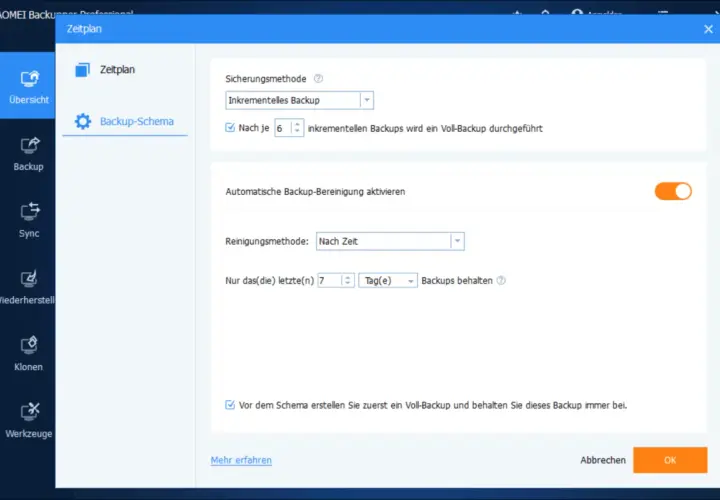The height and width of the screenshot is (500, 720).
Task: Click the Abbrechen button
Action: [x=603, y=460]
